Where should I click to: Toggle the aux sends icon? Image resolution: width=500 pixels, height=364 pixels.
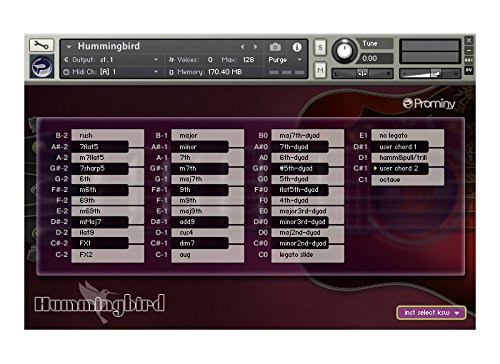click(x=469, y=60)
